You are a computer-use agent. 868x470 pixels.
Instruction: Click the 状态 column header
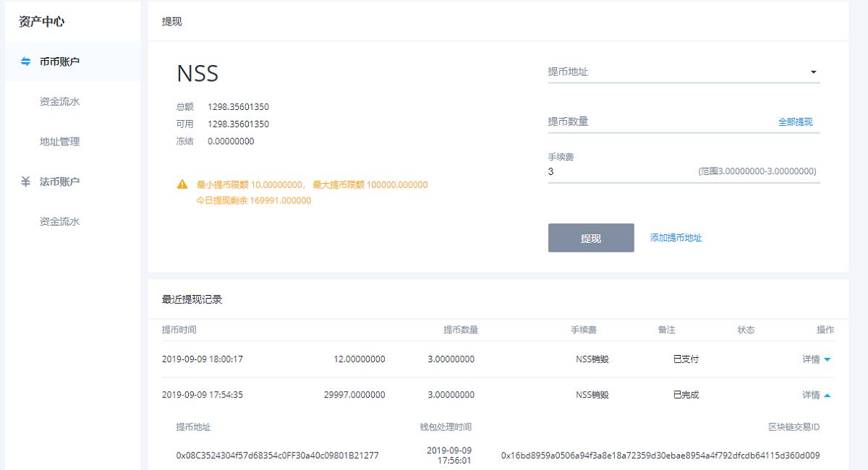(746, 330)
